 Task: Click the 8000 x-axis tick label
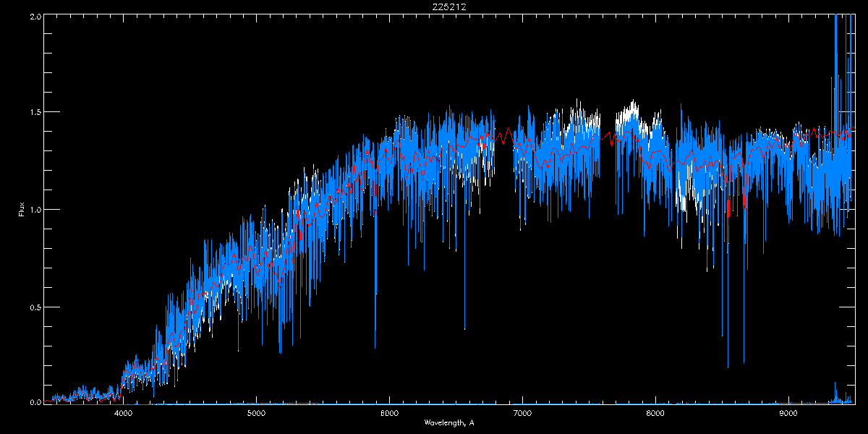click(655, 413)
